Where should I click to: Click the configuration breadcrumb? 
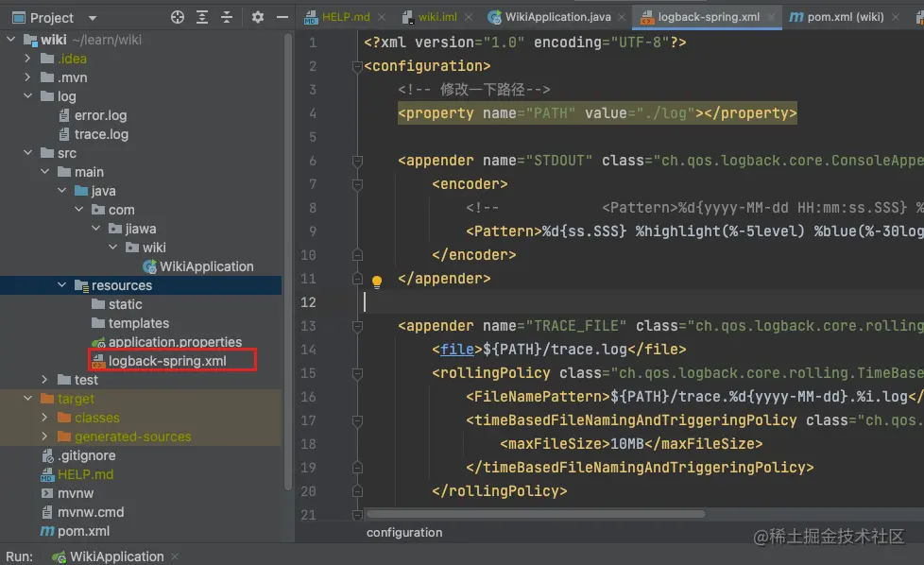[x=404, y=533]
